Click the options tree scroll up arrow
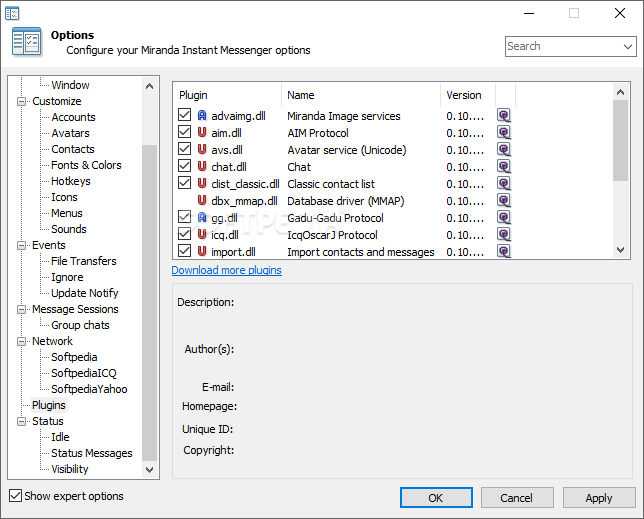This screenshot has height=519, width=644. coord(150,86)
